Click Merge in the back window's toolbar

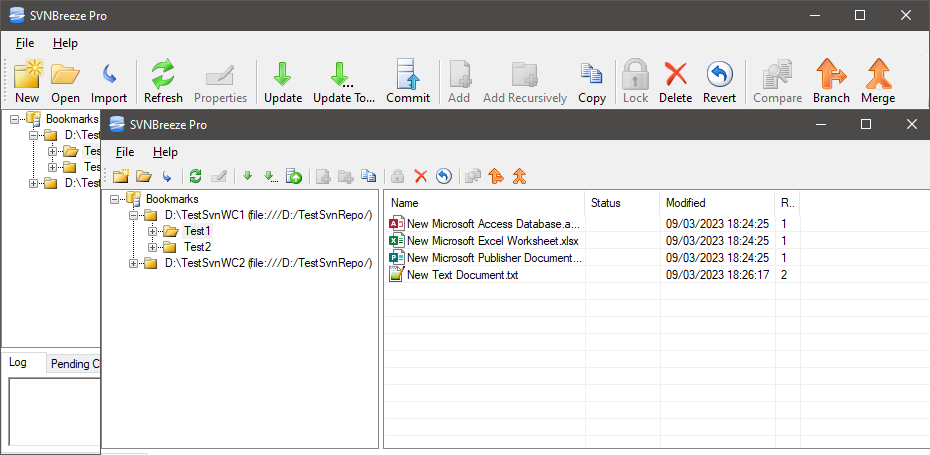click(878, 82)
